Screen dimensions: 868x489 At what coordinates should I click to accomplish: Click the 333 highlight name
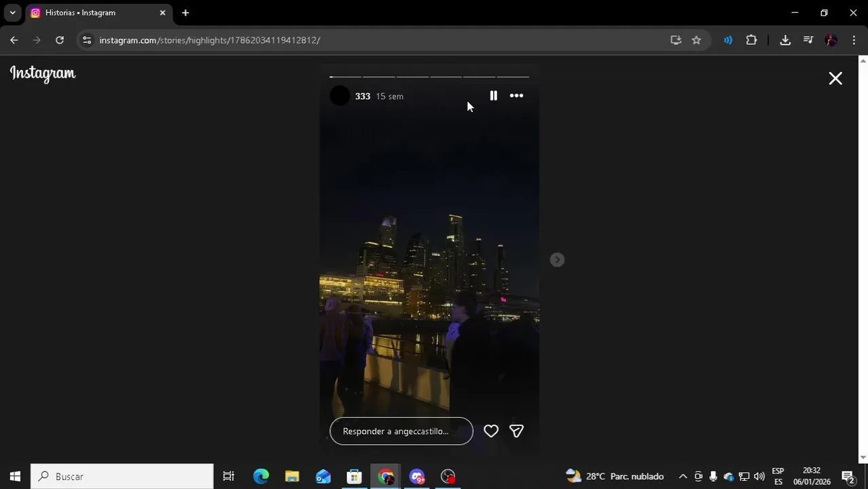coord(363,96)
